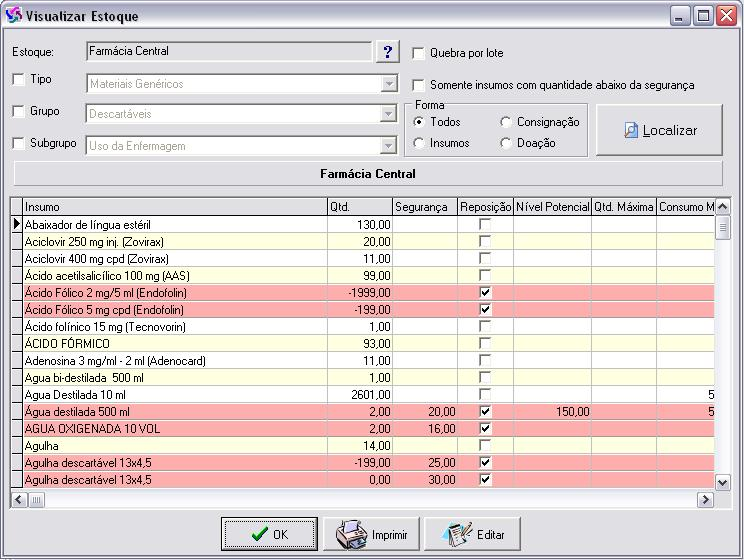Select row Adenosina 3 mg/ml - 2 ml (Adenocard)
744x560 pixels.
click(369, 361)
